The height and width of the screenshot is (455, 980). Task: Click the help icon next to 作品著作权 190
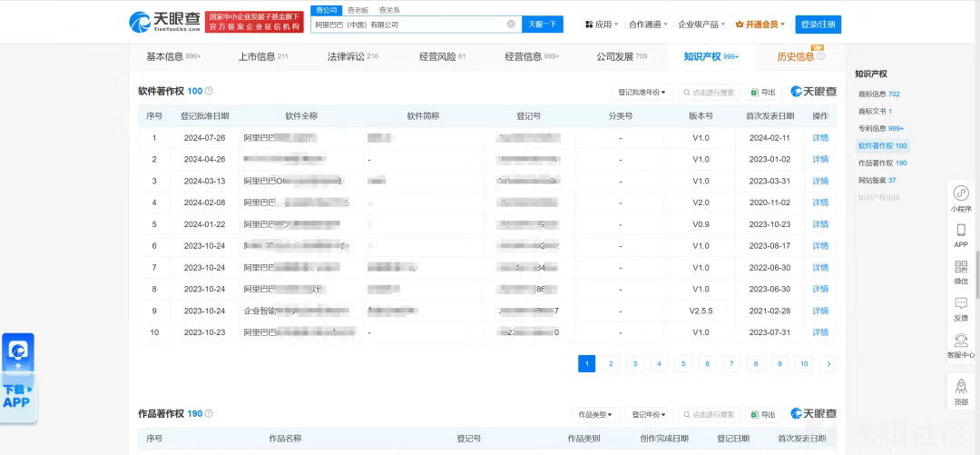tap(209, 414)
